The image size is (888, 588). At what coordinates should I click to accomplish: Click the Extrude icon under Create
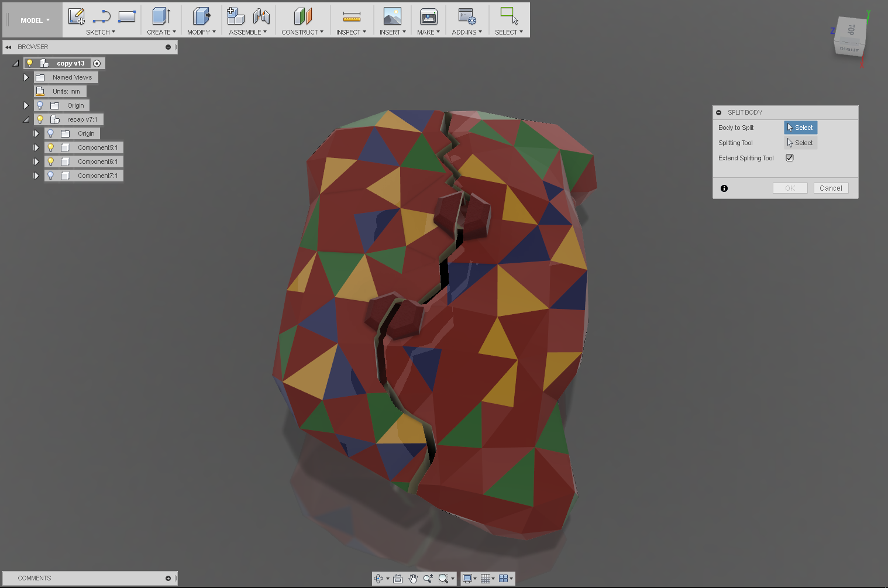pyautogui.click(x=161, y=16)
